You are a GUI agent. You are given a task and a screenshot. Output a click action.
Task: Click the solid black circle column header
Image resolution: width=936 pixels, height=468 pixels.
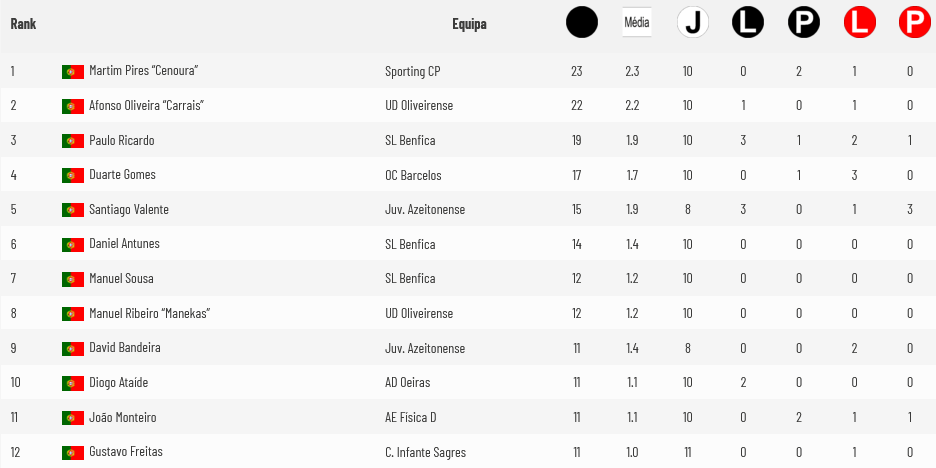(x=581, y=23)
